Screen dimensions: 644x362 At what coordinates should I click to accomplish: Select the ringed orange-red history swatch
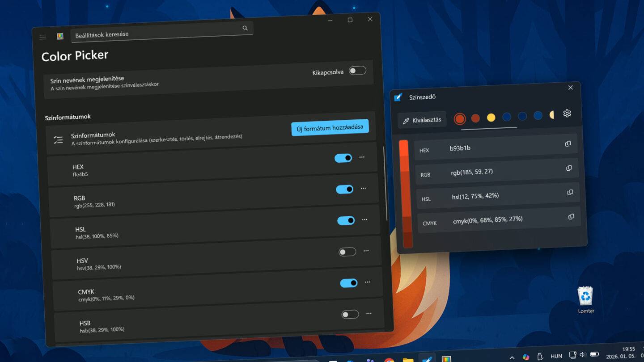click(459, 118)
